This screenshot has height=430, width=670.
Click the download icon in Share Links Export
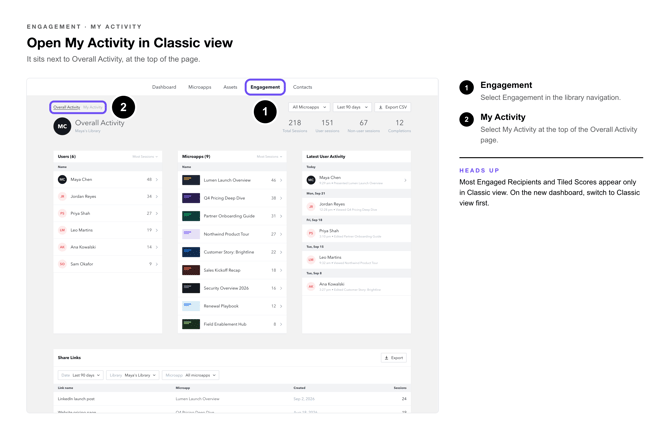(387, 358)
